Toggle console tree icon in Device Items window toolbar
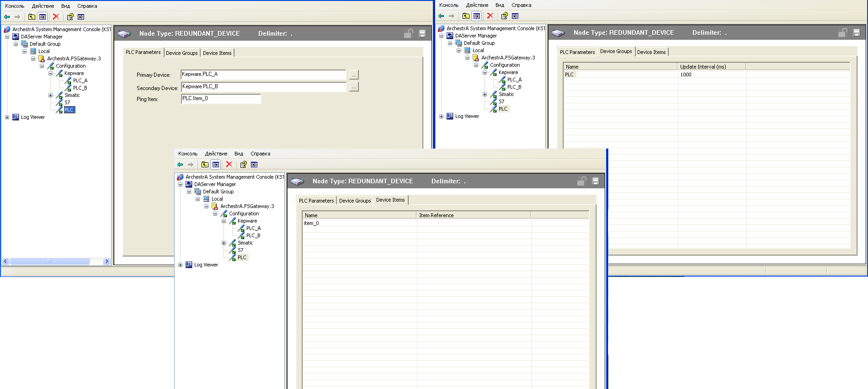Viewport: 868px width, 389px height. (x=216, y=165)
